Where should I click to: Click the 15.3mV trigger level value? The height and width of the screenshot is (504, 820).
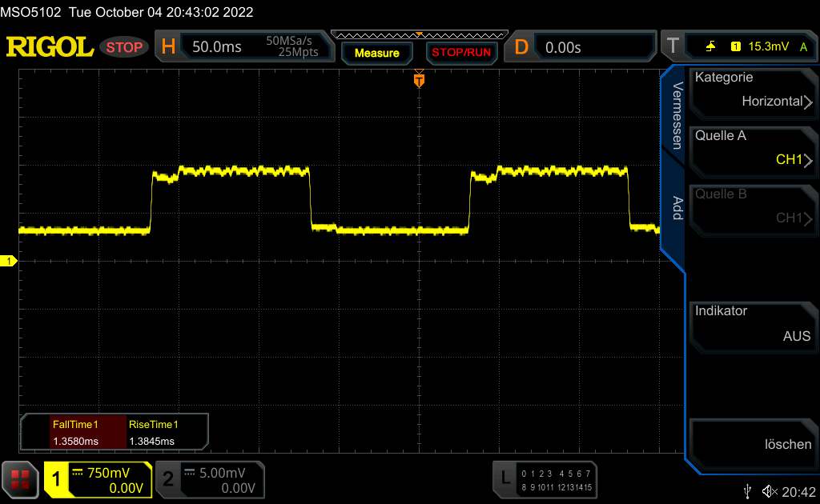[768, 46]
